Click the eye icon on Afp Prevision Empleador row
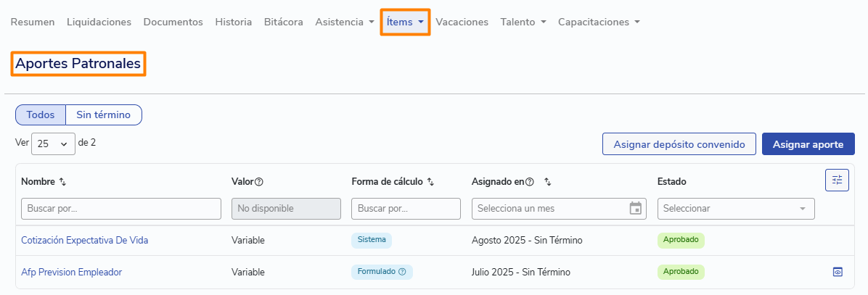868x295 pixels. pyautogui.click(x=838, y=272)
